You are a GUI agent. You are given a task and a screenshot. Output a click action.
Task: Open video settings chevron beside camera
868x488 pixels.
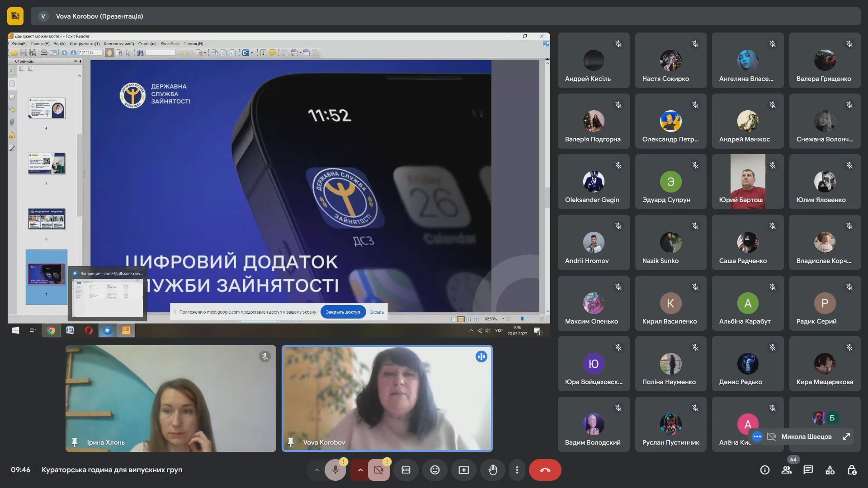click(360, 470)
